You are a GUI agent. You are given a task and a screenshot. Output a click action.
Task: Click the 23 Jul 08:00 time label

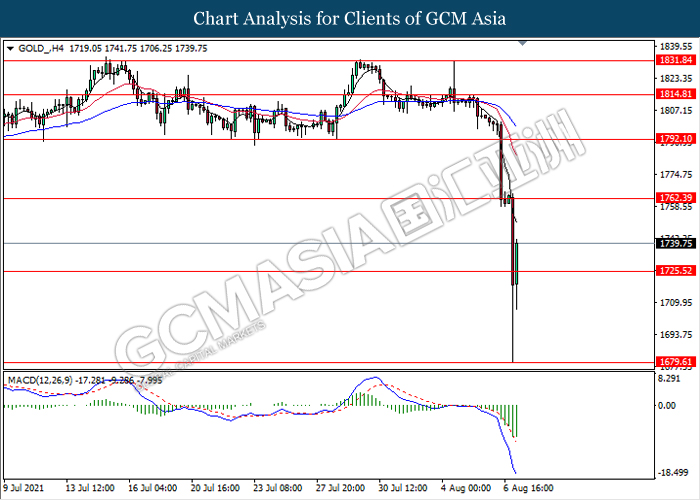pyautogui.click(x=278, y=488)
